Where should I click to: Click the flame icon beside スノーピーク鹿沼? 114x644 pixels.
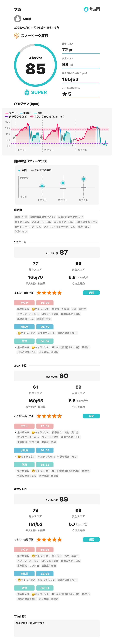pyautogui.click(x=16, y=36)
